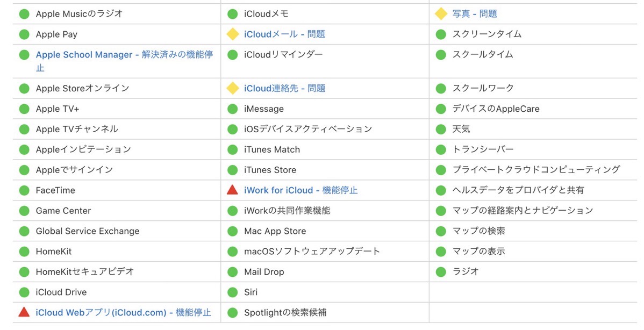This screenshot has width=644, height=330.
Task: Click the red triangle beside iCloud Webアプリ
Action: pyautogui.click(x=24, y=312)
